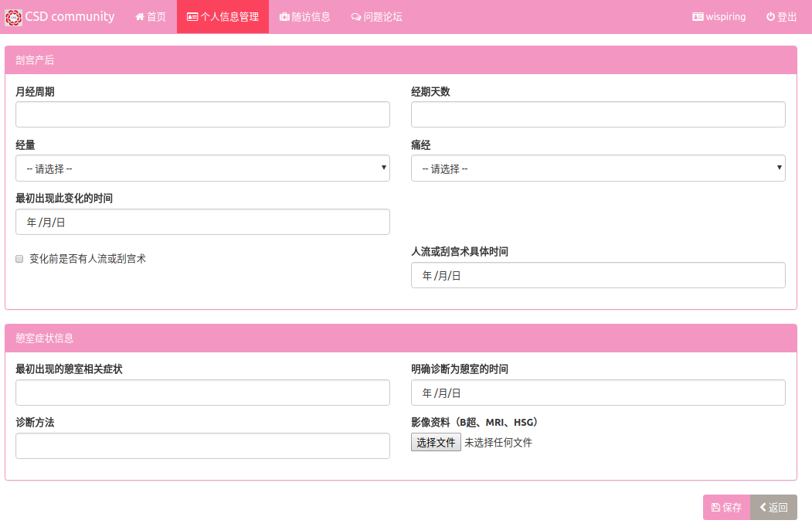812x527 pixels.
Task: Expand the 痛经 dropdown
Action: pyautogui.click(x=598, y=168)
